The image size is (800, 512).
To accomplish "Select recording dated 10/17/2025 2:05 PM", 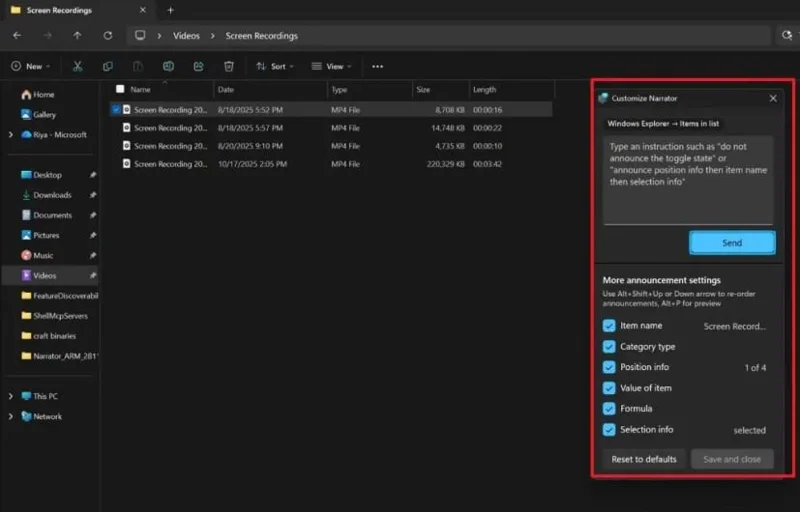I will [331, 164].
